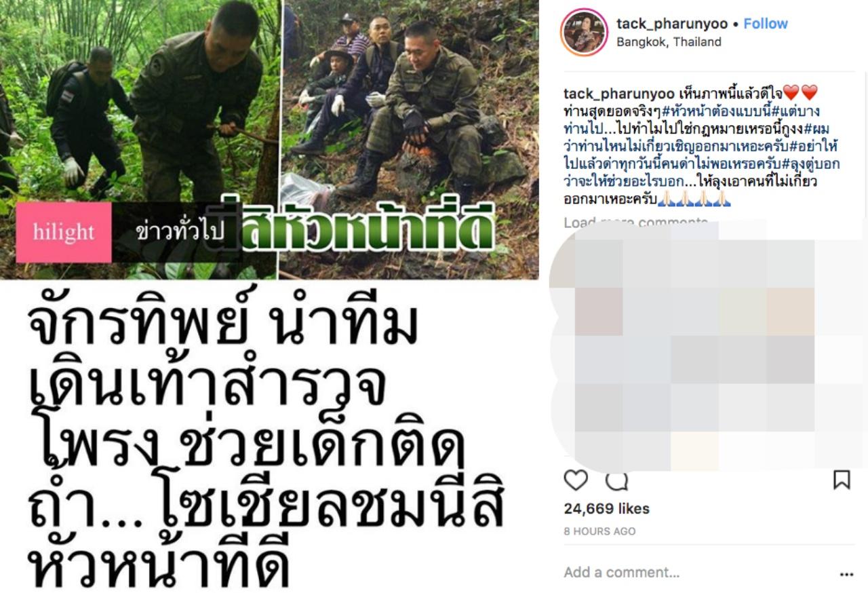Click the pink hilight label
868x593 pixels.
point(64,232)
